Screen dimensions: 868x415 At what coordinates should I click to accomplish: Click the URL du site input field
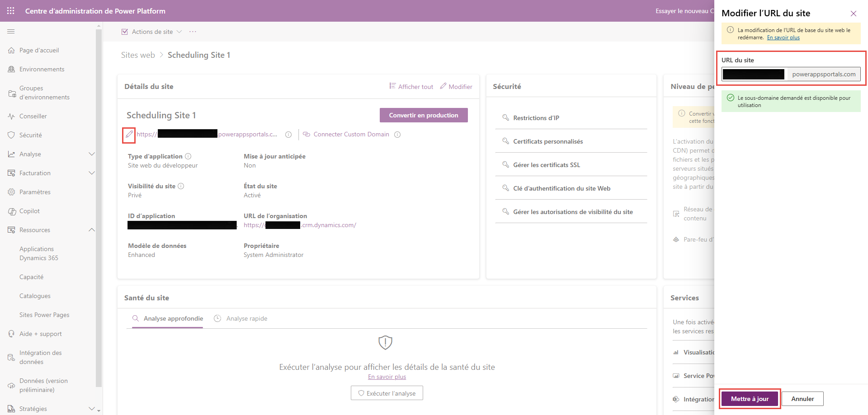[x=754, y=74]
